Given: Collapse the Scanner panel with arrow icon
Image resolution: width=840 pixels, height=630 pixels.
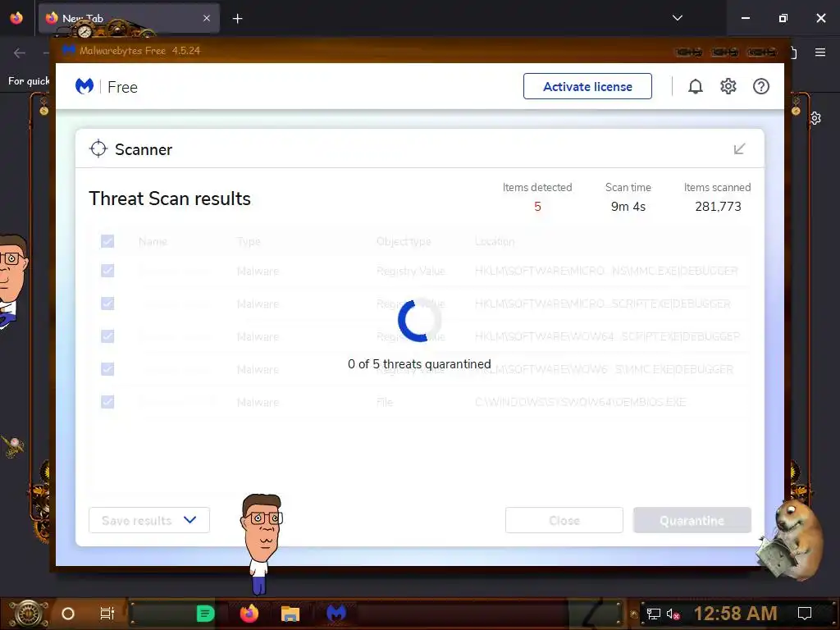Looking at the screenshot, I should 739,149.
